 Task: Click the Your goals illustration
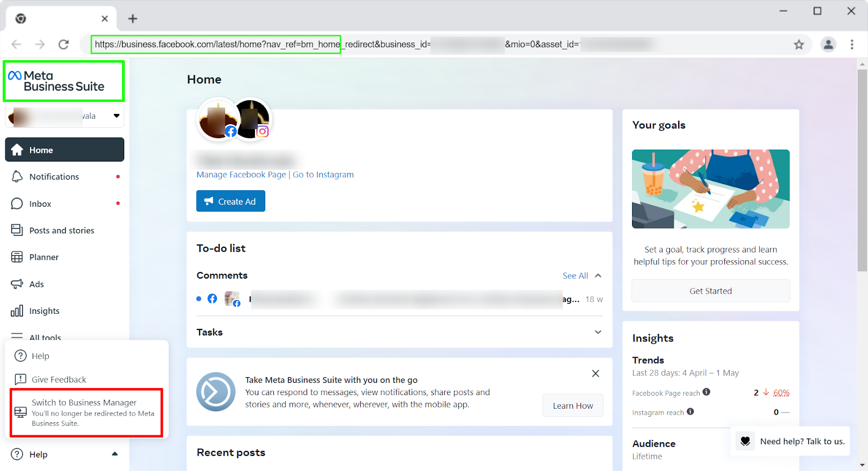click(x=711, y=189)
